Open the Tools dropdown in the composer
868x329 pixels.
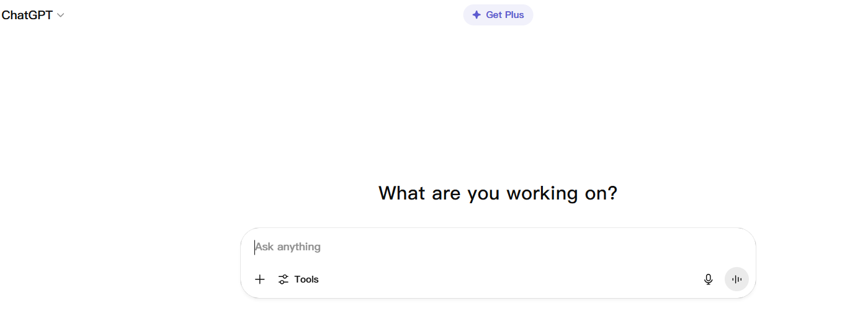pyautogui.click(x=298, y=279)
